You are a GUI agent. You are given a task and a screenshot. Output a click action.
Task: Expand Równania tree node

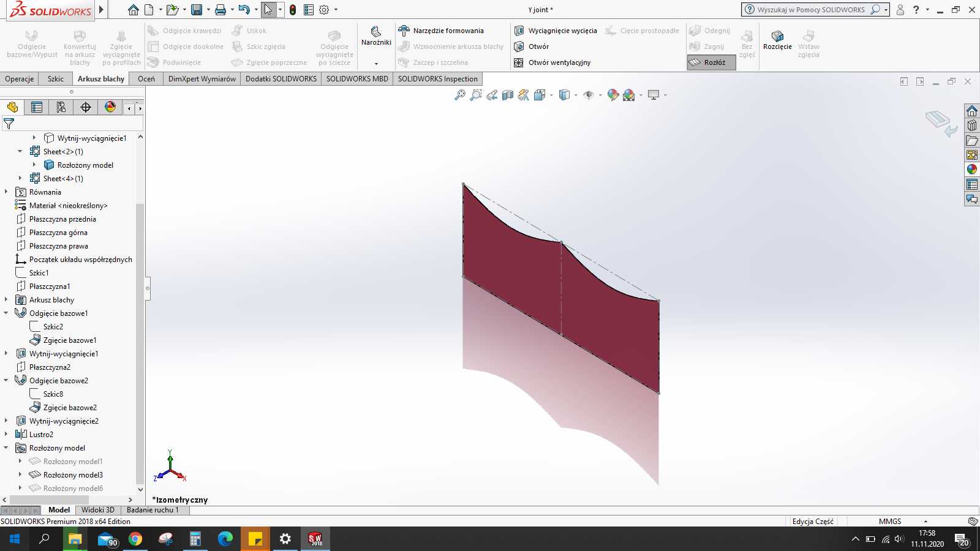(x=6, y=192)
